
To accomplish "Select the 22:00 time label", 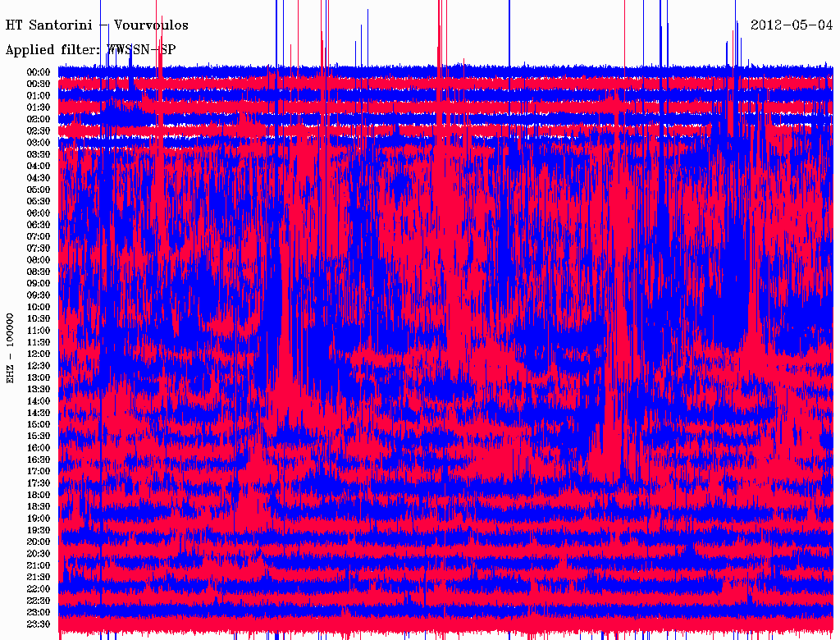I will click(x=39, y=589).
